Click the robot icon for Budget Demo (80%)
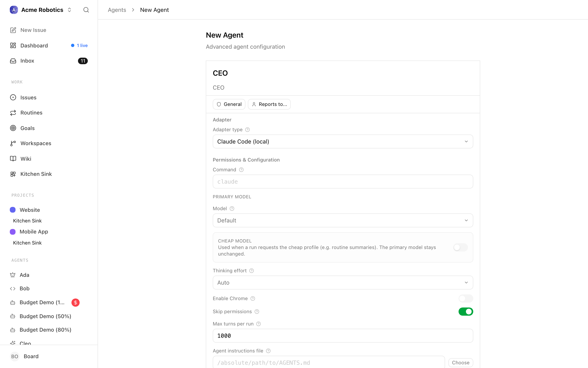Viewport: 588px width, 368px height. pyautogui.click(x=13, y=330)
